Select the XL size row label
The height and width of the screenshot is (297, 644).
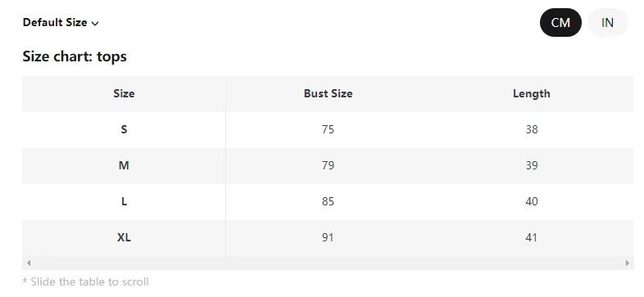(x=124, y=237)
